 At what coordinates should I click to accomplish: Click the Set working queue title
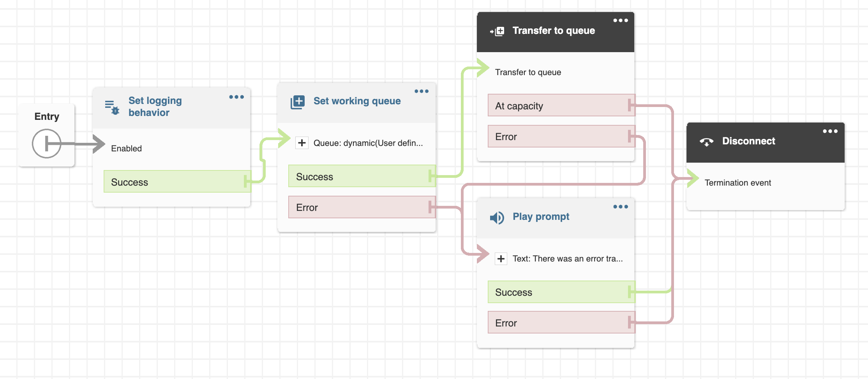point(357,101)
